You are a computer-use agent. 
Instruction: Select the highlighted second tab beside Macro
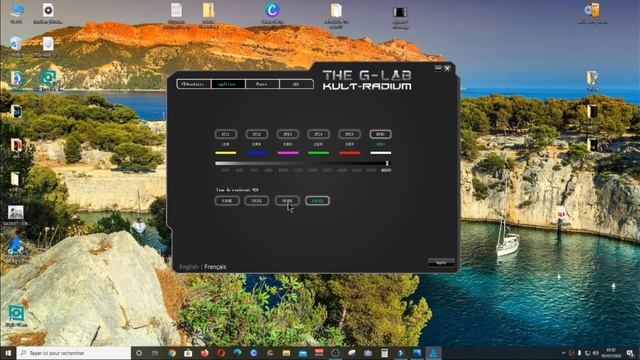(x=228, y=84)
